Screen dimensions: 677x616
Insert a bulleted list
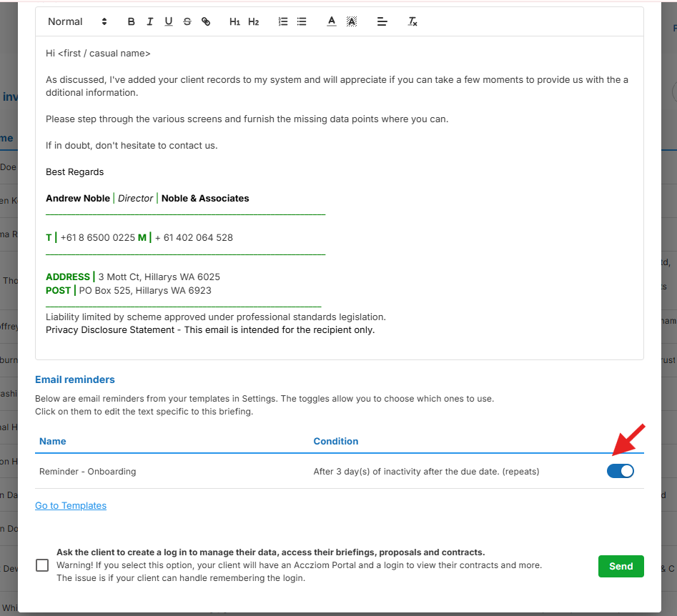pos(302,21)
